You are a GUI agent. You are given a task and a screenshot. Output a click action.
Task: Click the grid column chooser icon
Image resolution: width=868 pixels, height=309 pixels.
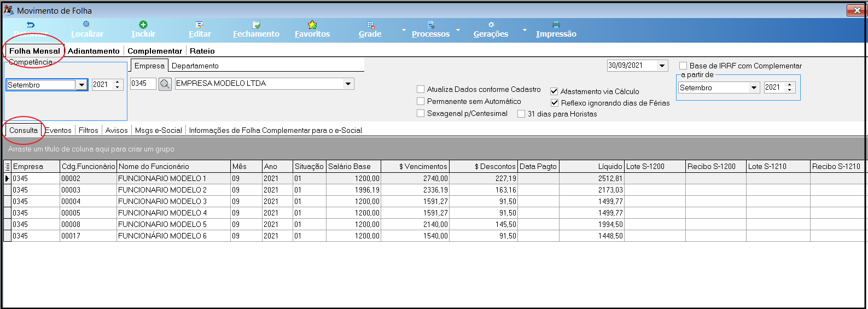[x=8, y=166]
